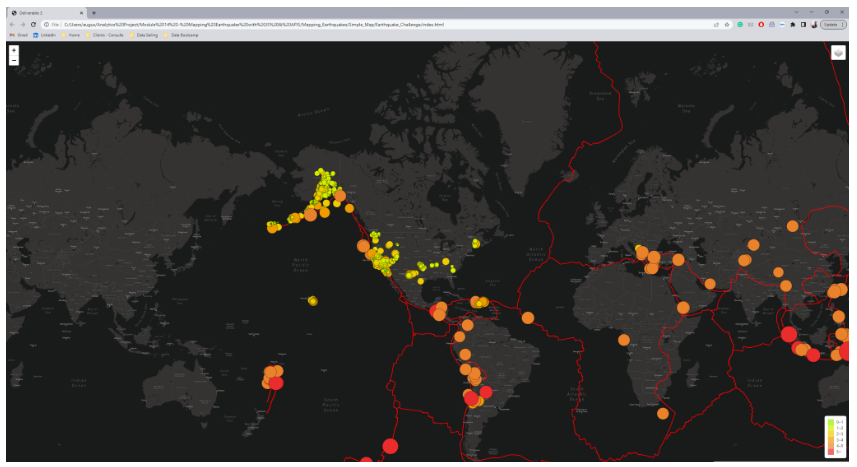Click the yellow earthquake marker near Hawaii
Screen dimensions: 857x467
point(313,301)
